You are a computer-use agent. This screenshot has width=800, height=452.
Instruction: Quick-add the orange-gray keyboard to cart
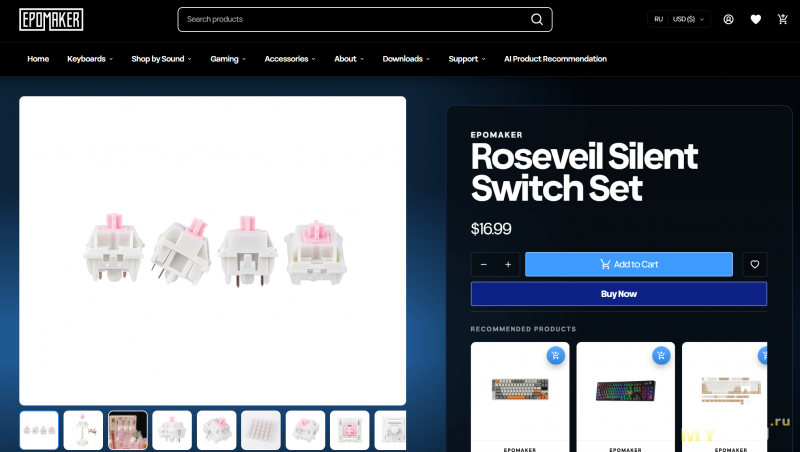point(556,355)
